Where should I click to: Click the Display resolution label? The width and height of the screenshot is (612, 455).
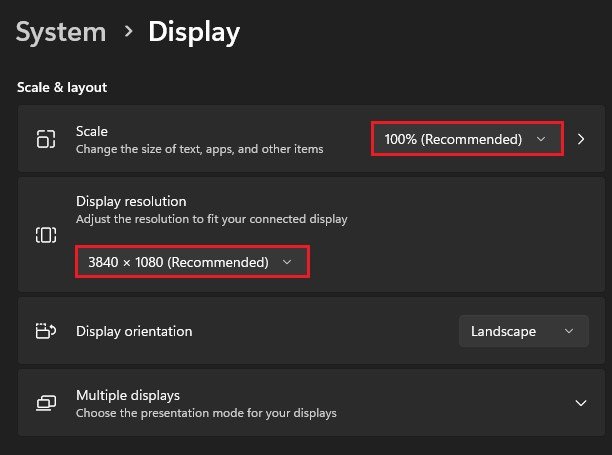click(130, 201)
